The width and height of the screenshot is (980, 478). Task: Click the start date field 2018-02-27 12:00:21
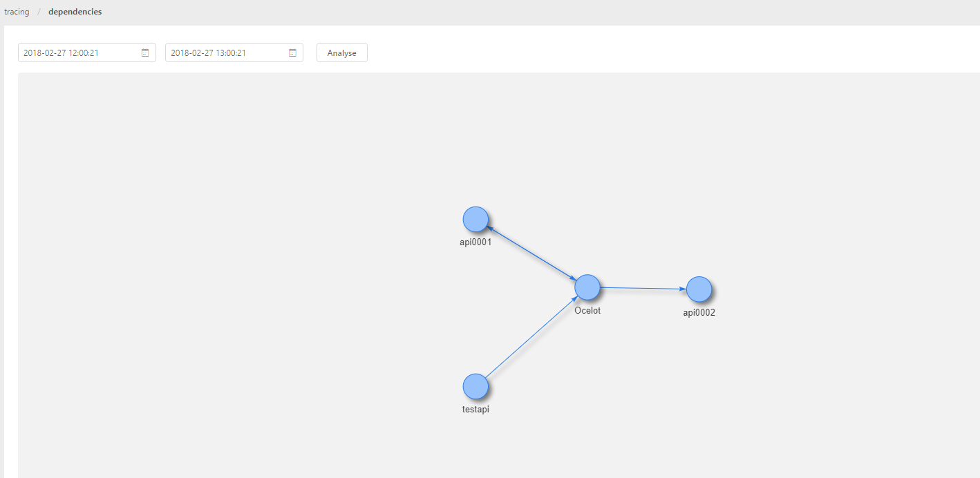87,52
